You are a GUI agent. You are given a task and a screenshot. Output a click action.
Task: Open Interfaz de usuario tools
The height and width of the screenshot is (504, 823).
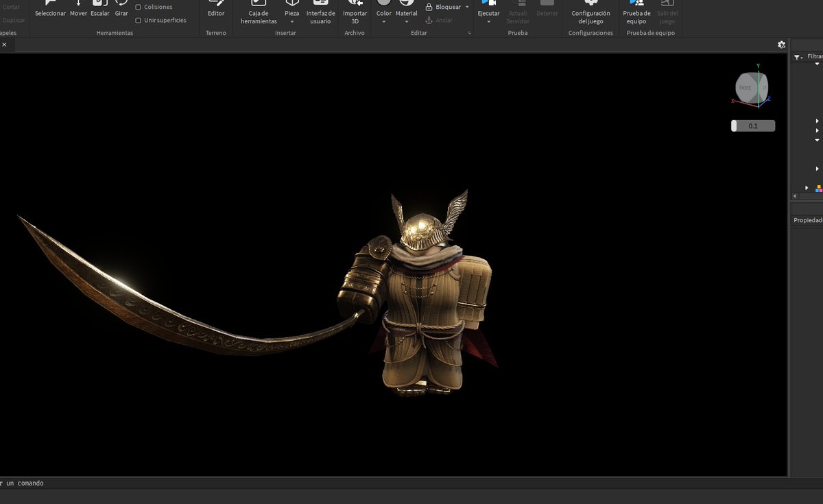tap(320, 12)
